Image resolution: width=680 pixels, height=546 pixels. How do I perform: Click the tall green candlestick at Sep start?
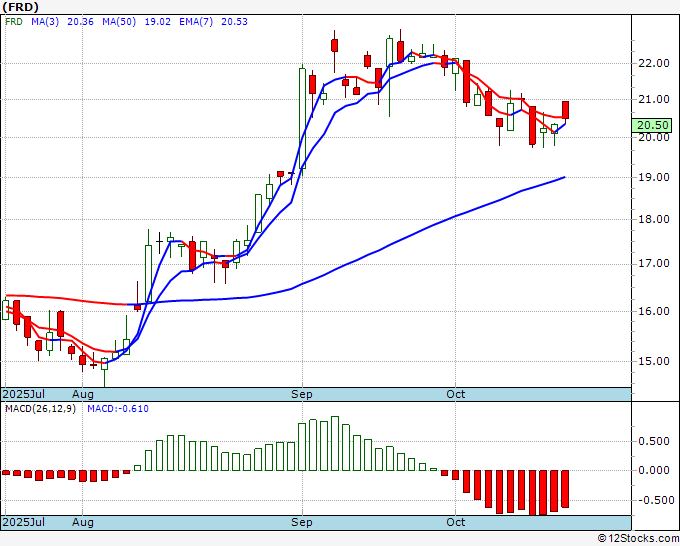click(x=302, y=118)
